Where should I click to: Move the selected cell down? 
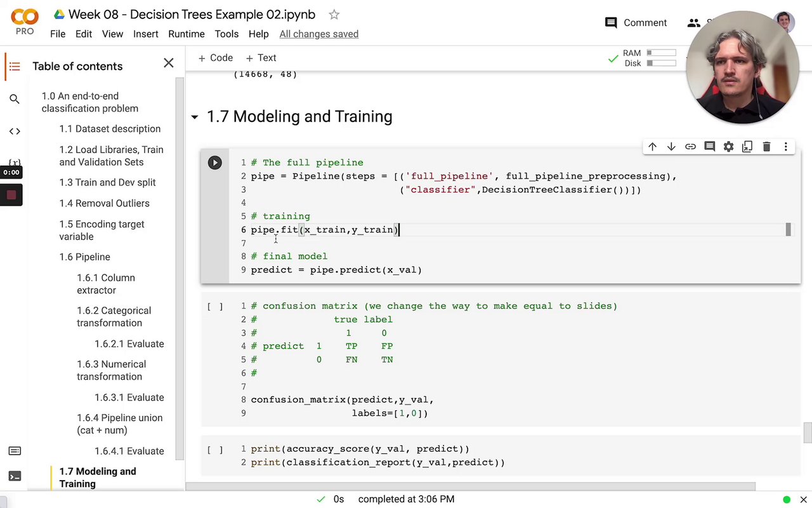coord(671,147)
